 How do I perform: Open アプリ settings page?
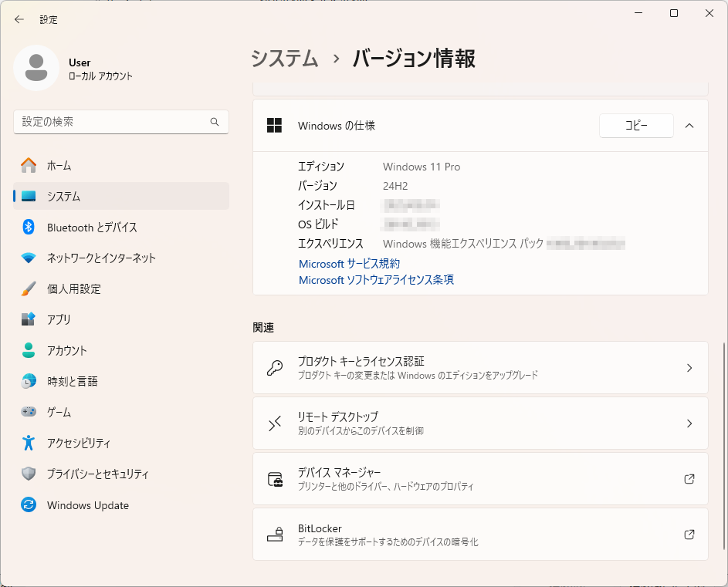coord(121,319)
